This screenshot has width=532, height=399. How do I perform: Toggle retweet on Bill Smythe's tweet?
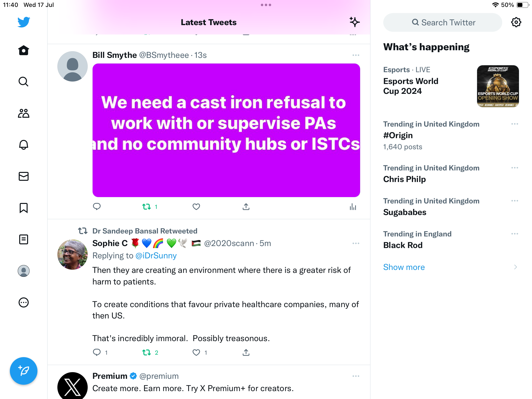pyautogui.click(x=147, y=207)
